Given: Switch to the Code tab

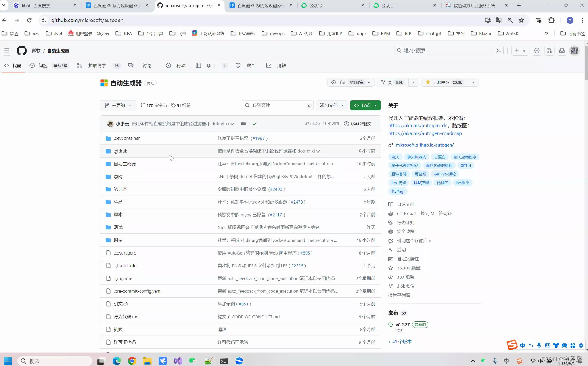Looking at the screenshot, I should click(x=13, y=65).
